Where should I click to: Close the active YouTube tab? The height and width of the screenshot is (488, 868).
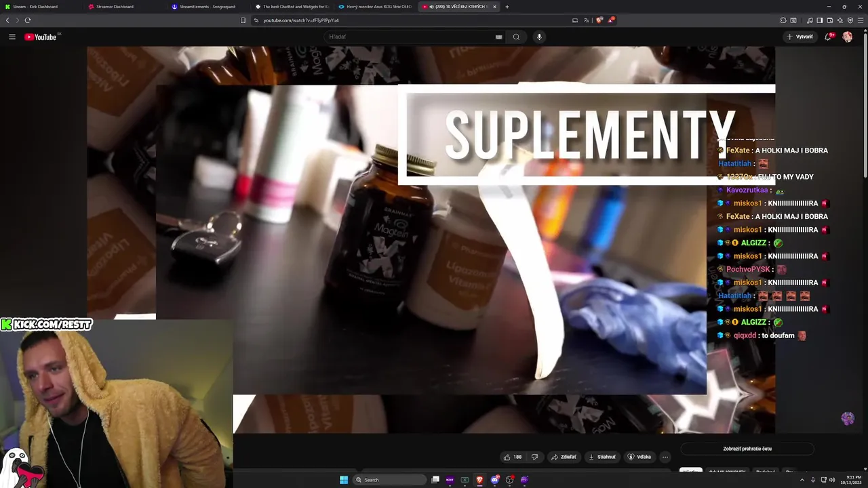click(494, 7)
